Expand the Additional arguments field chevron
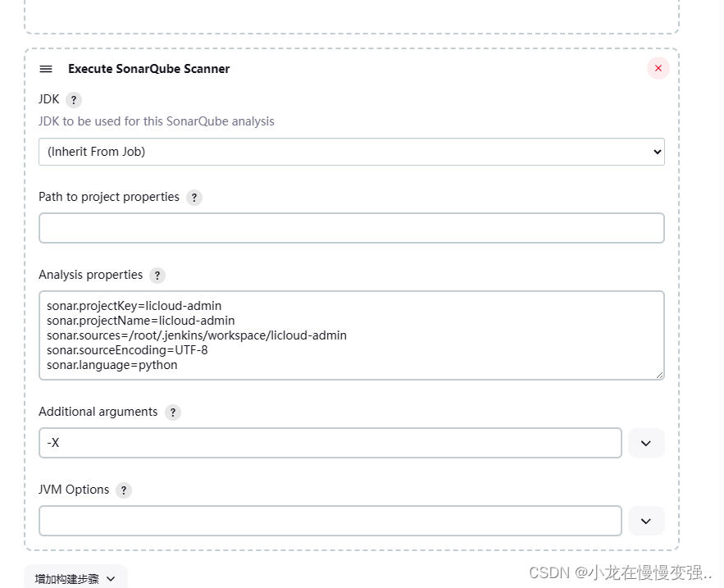This screenshot has width=724, height=588. click(646, 443)
